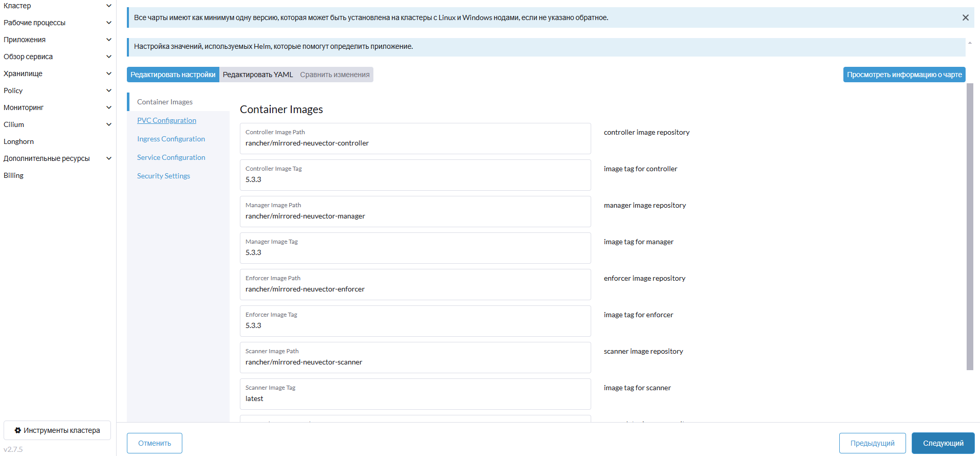Dismiss the chart versions info banner
Screen dimensions: 980x456
point(965,17)
